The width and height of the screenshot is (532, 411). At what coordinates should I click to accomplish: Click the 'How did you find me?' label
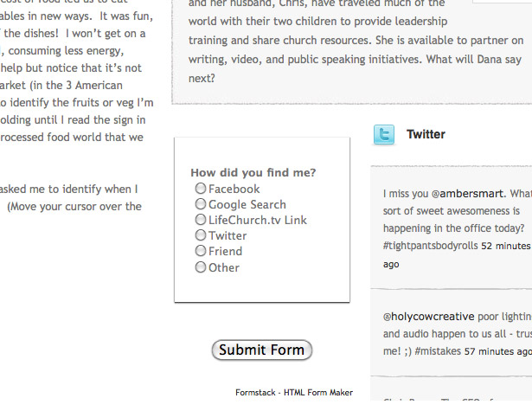pos(253,173)
